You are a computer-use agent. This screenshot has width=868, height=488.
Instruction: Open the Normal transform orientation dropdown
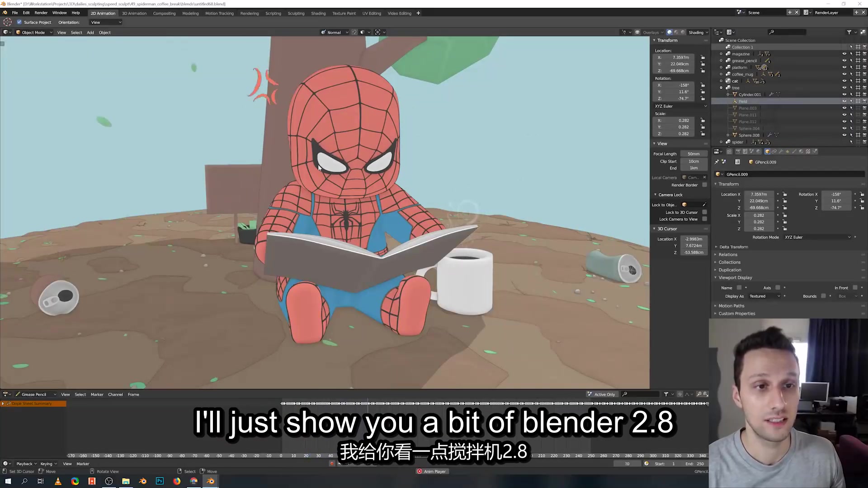[x=335, y=33]
